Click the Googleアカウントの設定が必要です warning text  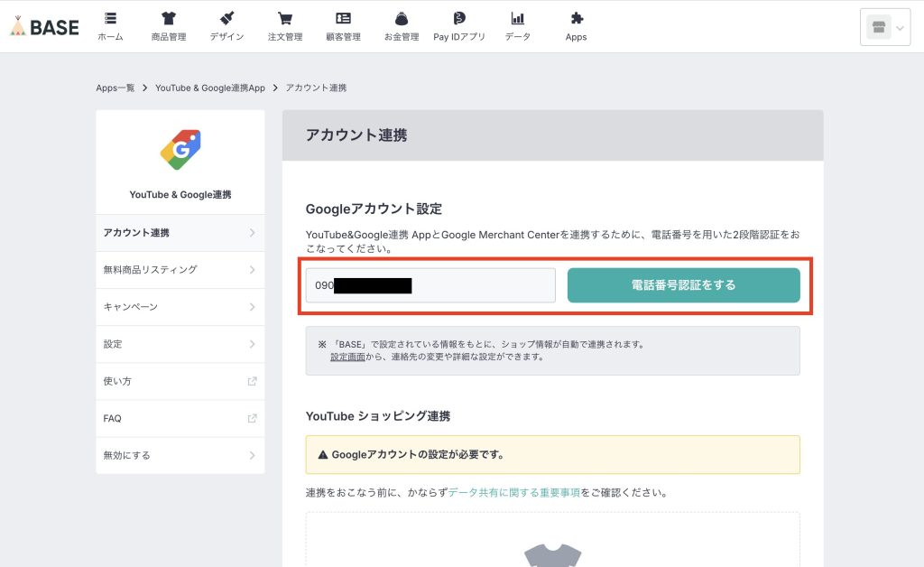pos(417,454)
